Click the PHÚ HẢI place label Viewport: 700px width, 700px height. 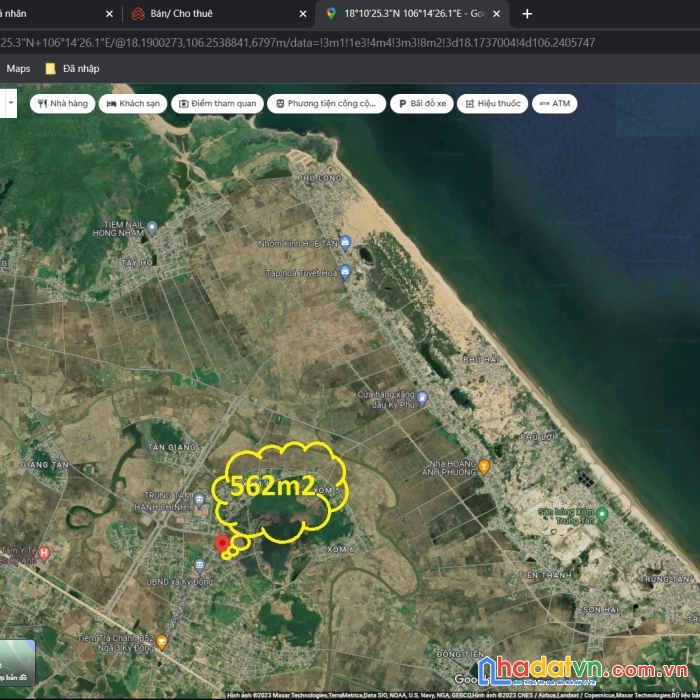pyautogui.click(x=481, y=359)
